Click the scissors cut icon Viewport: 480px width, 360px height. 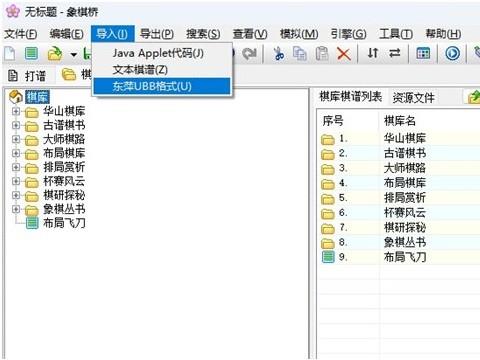[x=279, y=53]
